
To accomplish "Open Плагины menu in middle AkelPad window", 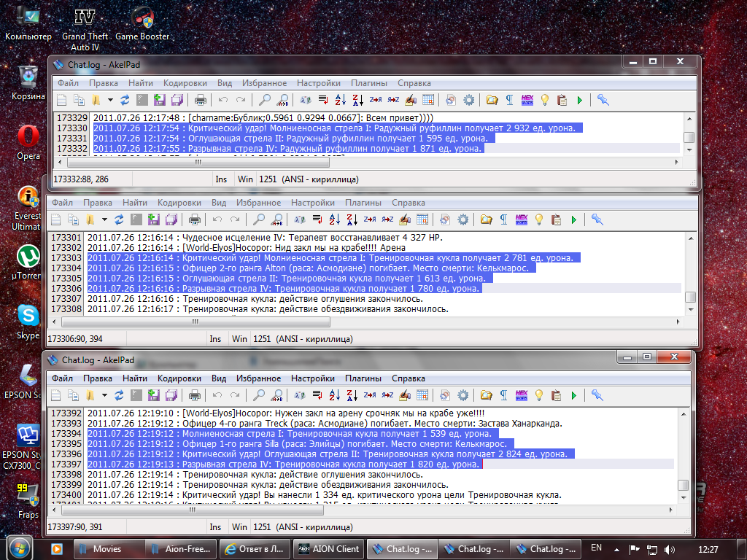I will (363, 203).
